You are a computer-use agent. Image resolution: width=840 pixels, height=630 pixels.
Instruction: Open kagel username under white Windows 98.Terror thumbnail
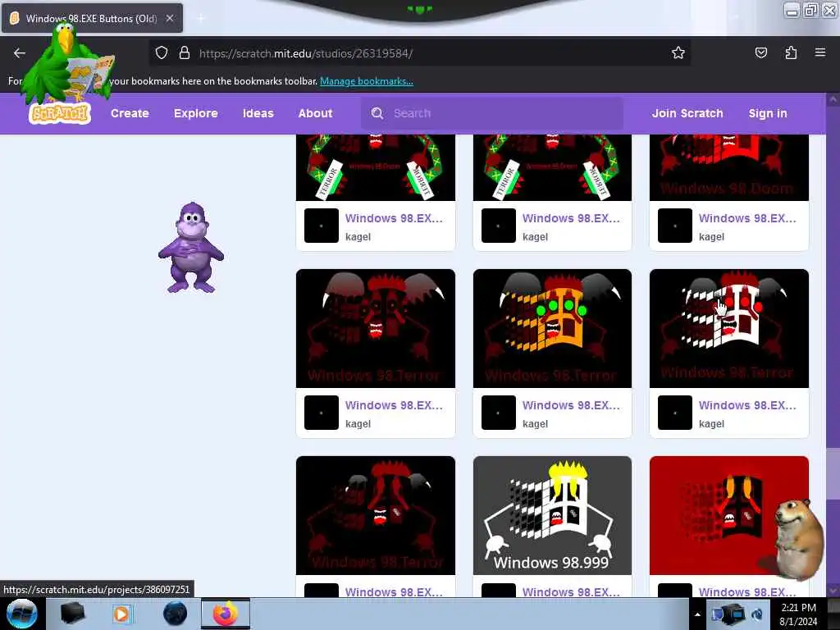(711, 424)
